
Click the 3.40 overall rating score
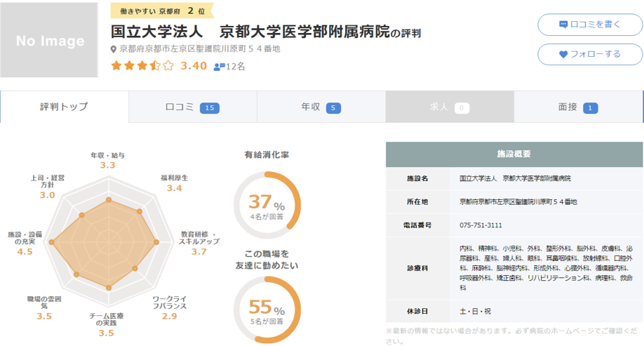pyautogui.click(x=194, y=66)
